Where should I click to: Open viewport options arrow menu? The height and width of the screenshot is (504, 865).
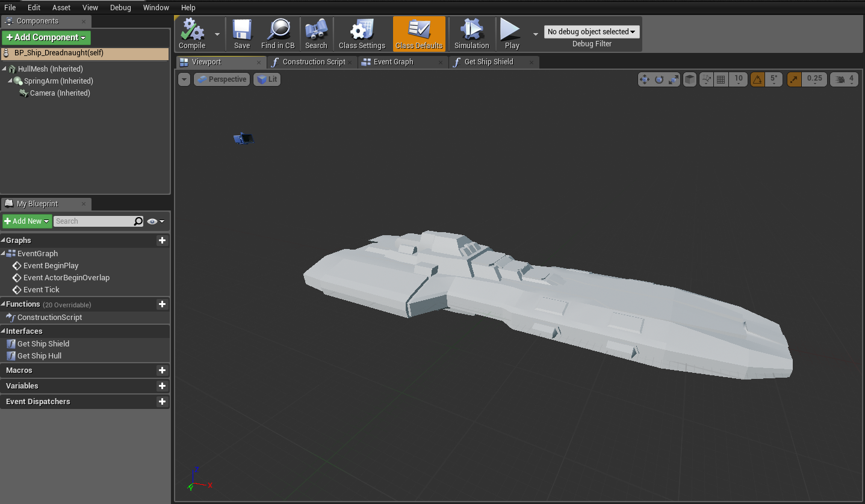[x=184, y=79]
